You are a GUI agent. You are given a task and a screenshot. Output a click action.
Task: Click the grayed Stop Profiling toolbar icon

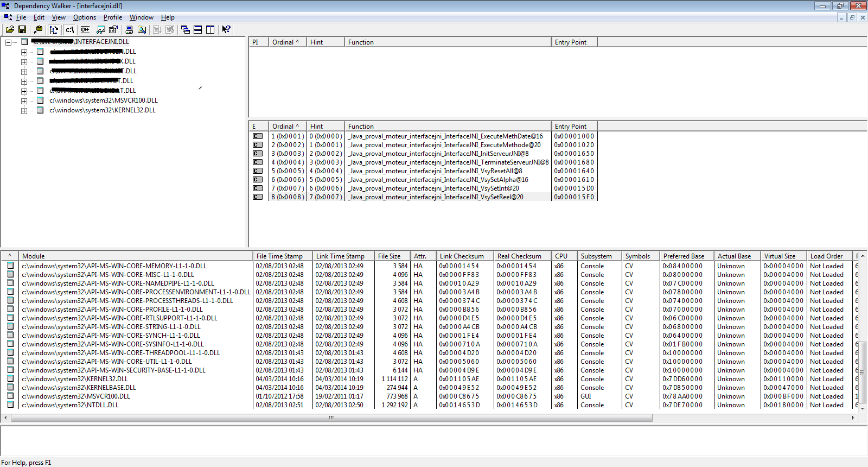coord(170,29)
